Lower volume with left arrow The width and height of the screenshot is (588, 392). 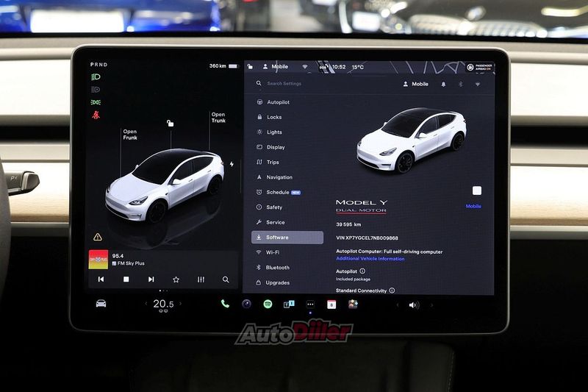[398, 305]
